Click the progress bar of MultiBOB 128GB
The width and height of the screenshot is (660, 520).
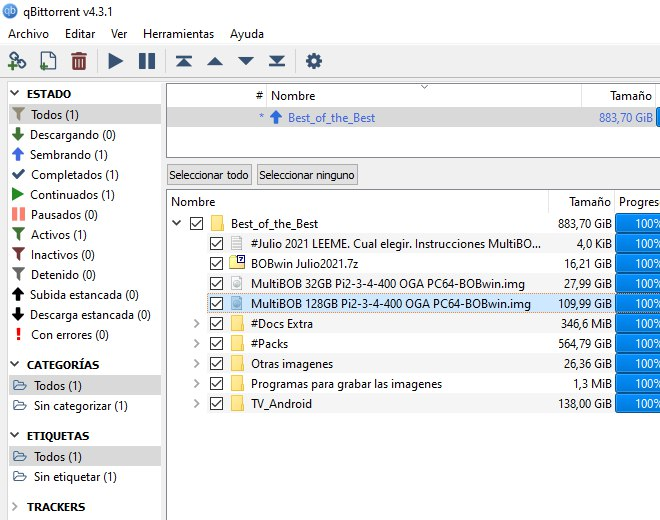pos(638,304)
